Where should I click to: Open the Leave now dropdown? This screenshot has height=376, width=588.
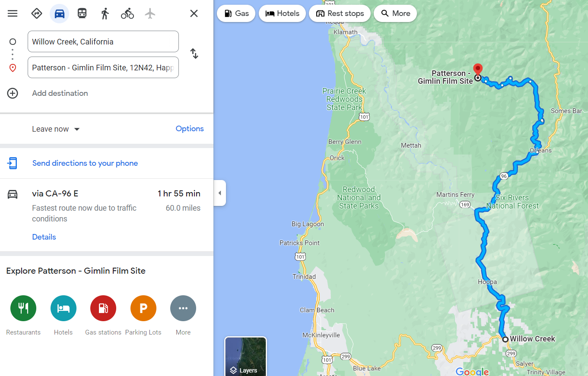pos(56,129)
